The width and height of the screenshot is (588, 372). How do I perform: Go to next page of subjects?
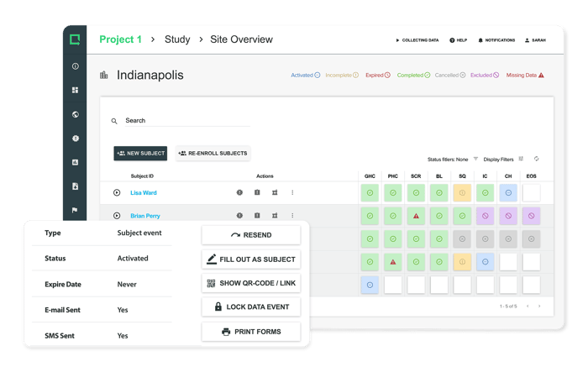539,307
